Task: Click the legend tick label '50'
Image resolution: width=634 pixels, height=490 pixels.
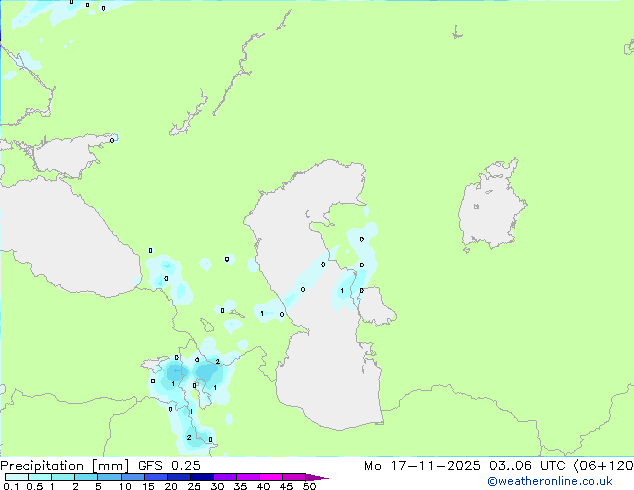Action: tap(309, 486)
